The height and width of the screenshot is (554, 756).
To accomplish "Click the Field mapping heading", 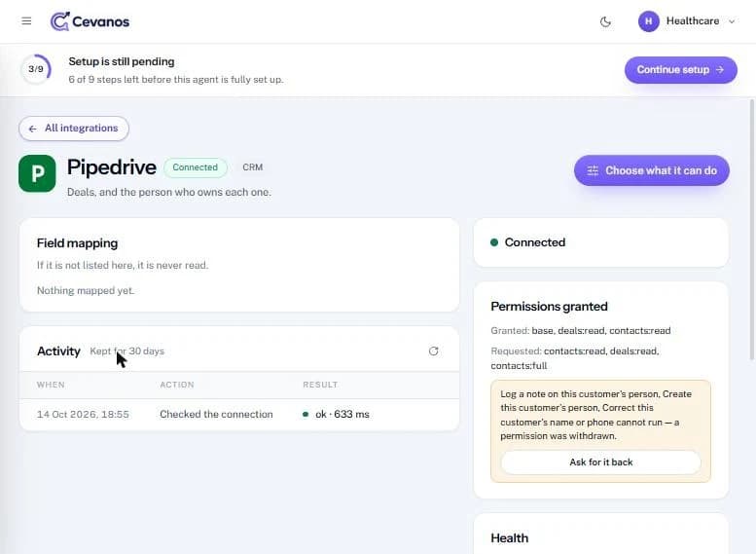I will [x=77, y=242].
